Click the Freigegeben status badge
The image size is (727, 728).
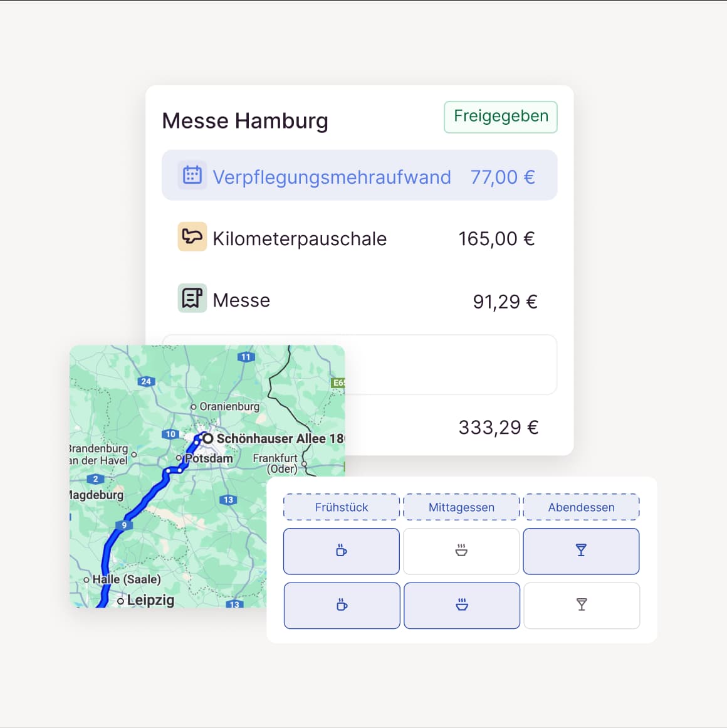pos(500,117)
